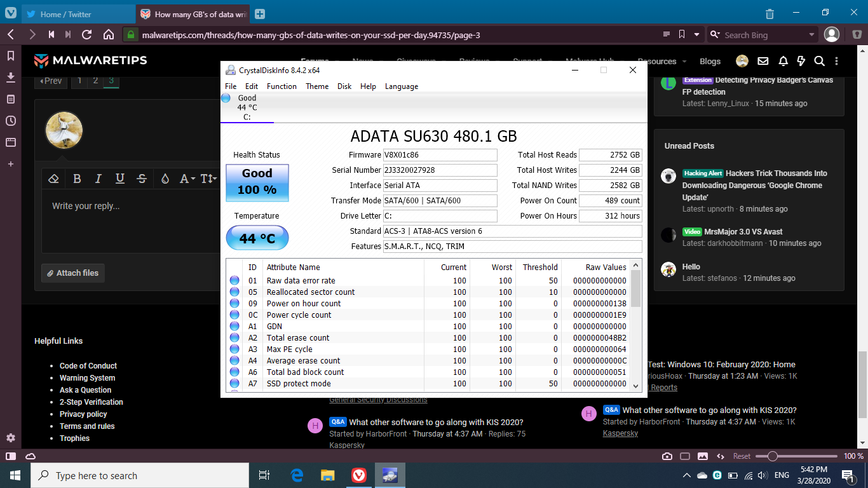Click the Attach files button

coord(71,273)
